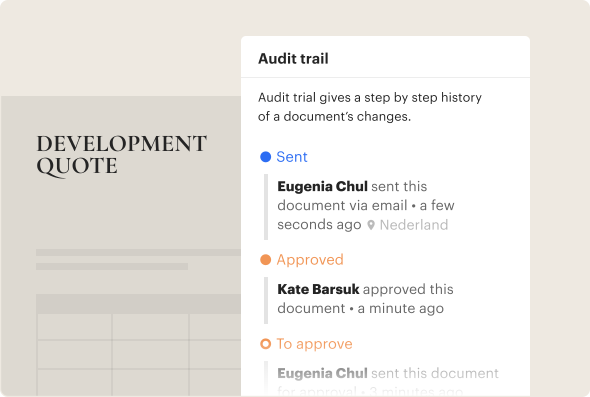Select the Sent status label
Viewport: 590px width, 397px height.
tap(292, 157)
